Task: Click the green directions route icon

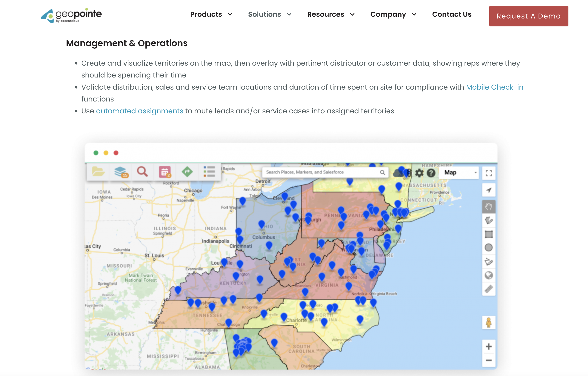Action: tap(187, 172)
